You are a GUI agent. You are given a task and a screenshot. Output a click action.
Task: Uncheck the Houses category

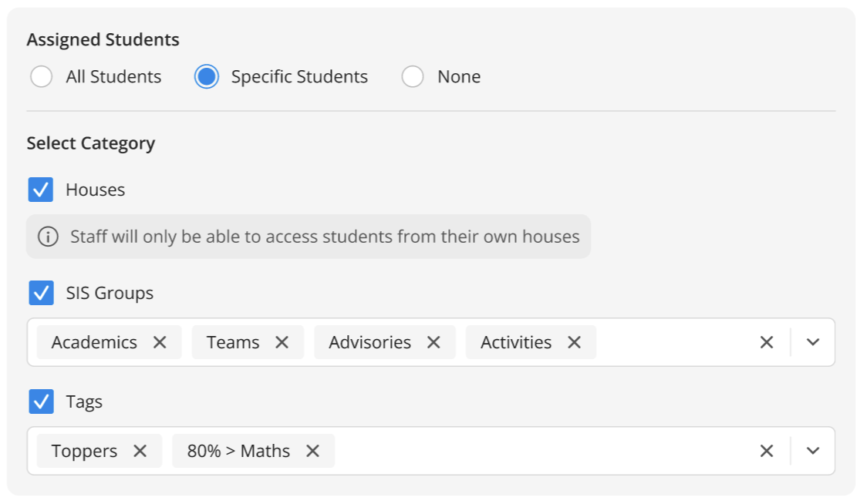41,189
